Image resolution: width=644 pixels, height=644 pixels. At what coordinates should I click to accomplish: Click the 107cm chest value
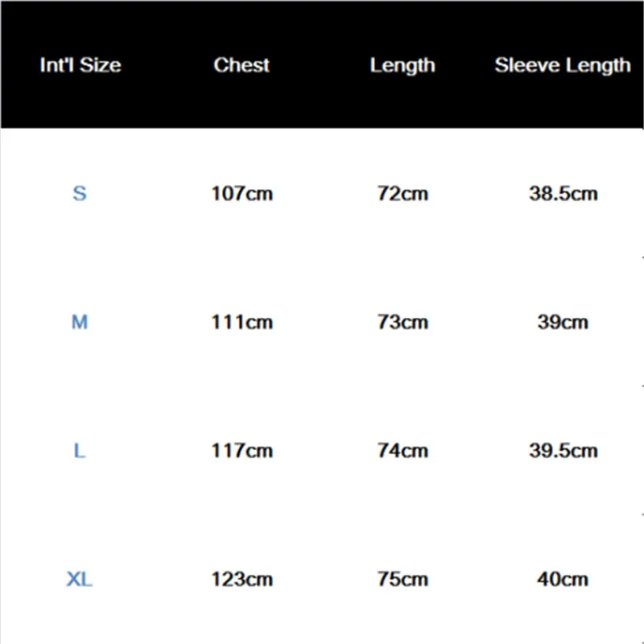point(242,193)
